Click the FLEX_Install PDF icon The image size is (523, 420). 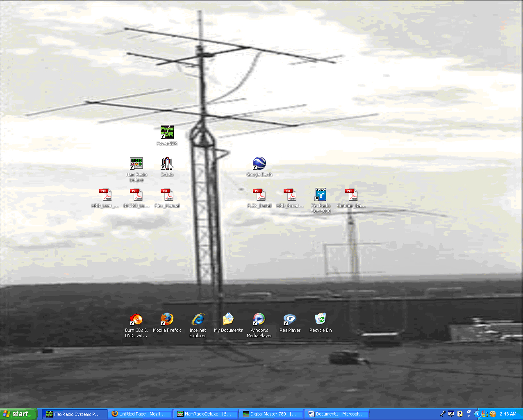[259, 195]
